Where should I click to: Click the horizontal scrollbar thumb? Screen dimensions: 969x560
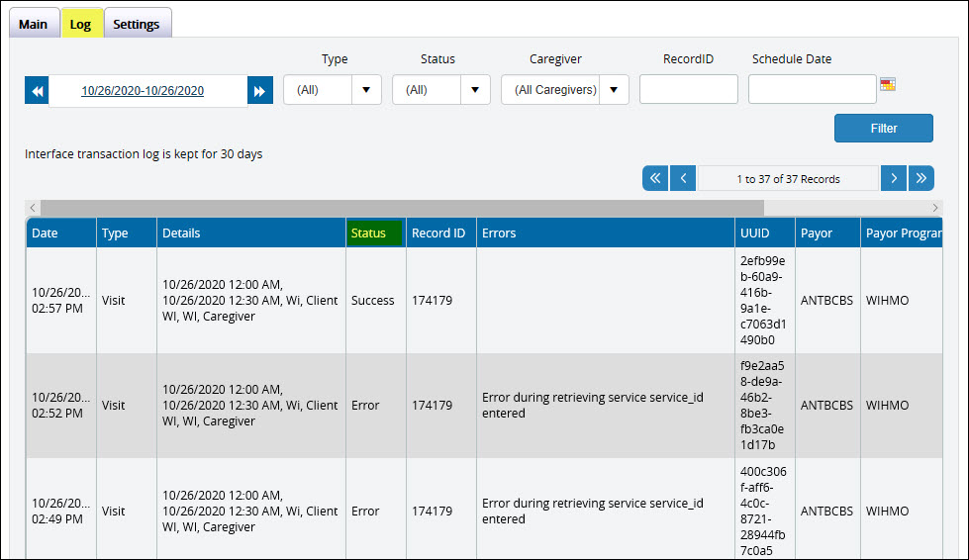click(402, 208)
